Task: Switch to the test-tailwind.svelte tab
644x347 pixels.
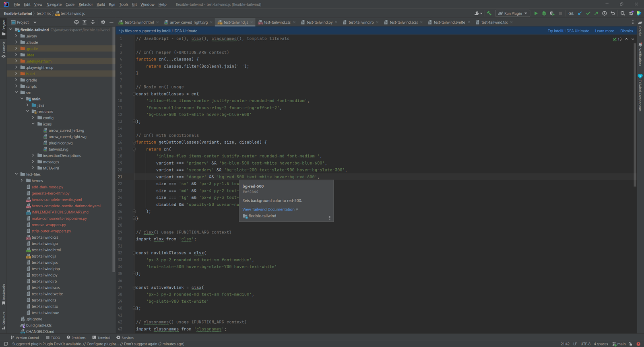Action: 449,22
